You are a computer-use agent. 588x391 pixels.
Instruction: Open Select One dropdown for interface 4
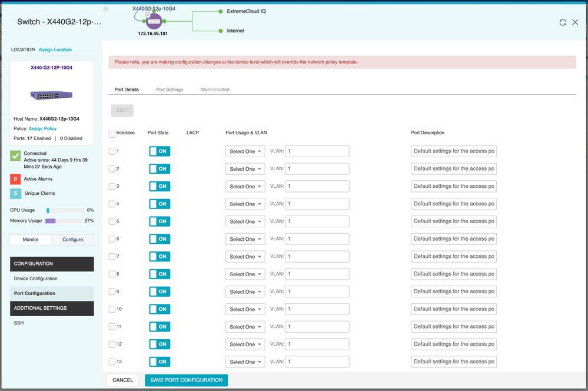tap(245, 204)
